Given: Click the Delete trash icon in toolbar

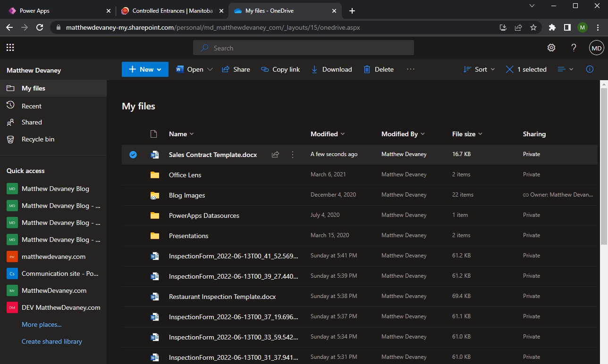Looking at the screenshot, I should click(367, 69).
